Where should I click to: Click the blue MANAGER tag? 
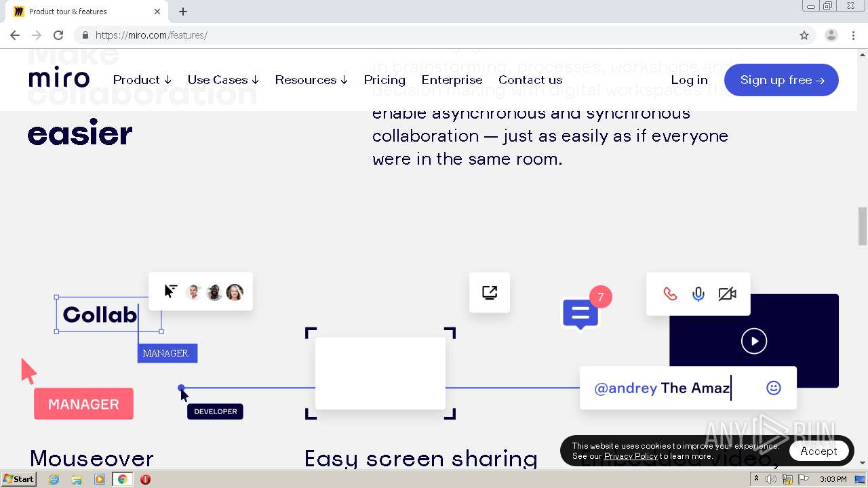pyautogui.click(x=167, y=353)
